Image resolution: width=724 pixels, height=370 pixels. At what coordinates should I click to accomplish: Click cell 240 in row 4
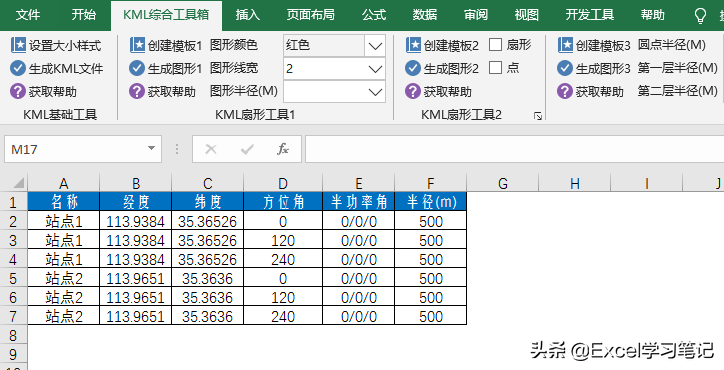pyautogui.click(x=283, y=259)
